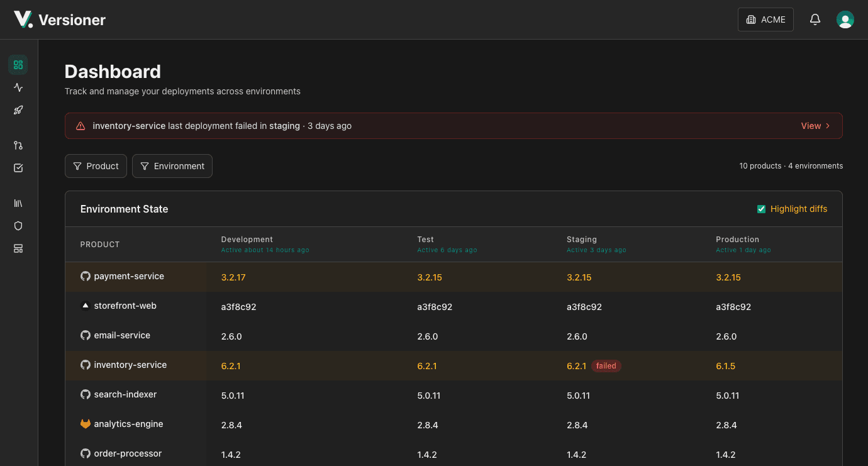Open the activity pulse icon in sidebar
The height and width of the screenshot is (466, 868).
(18, 87)
